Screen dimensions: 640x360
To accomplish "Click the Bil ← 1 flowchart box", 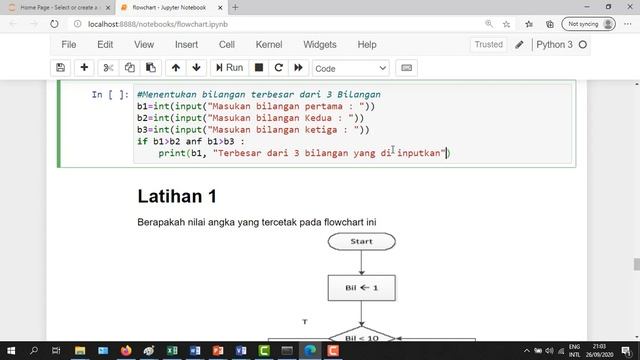I will [362, 288].
